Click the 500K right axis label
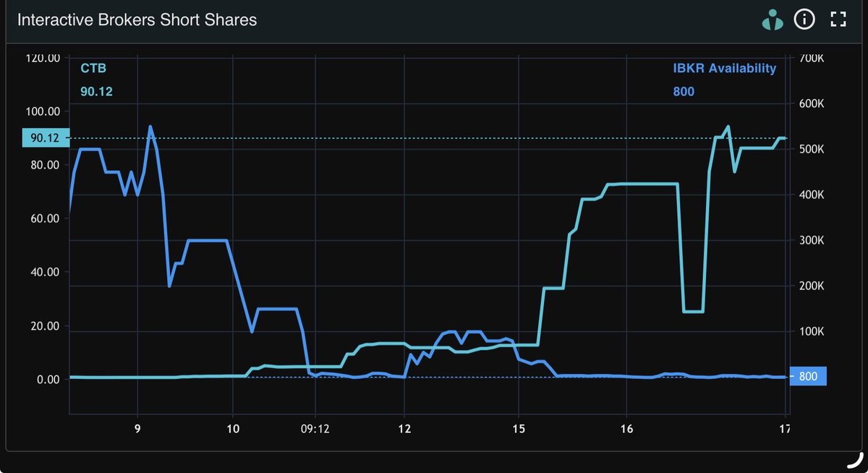This screenshot has width=868, height=473. point(811,149)
